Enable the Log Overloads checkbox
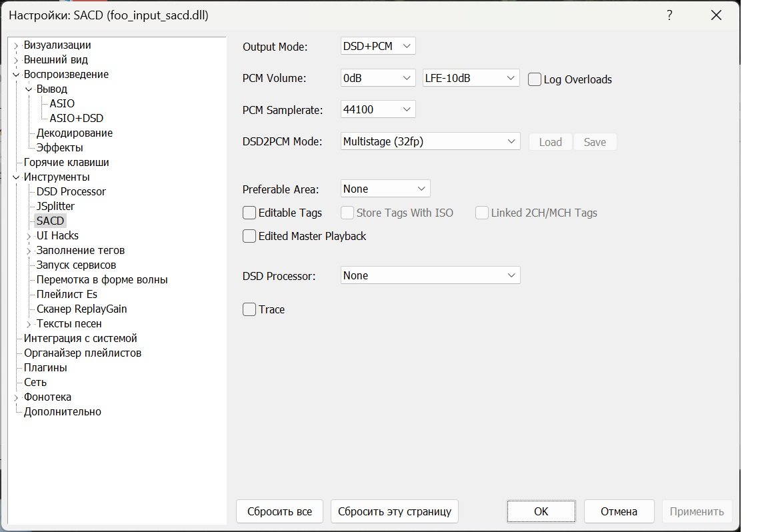 point(535,79)
